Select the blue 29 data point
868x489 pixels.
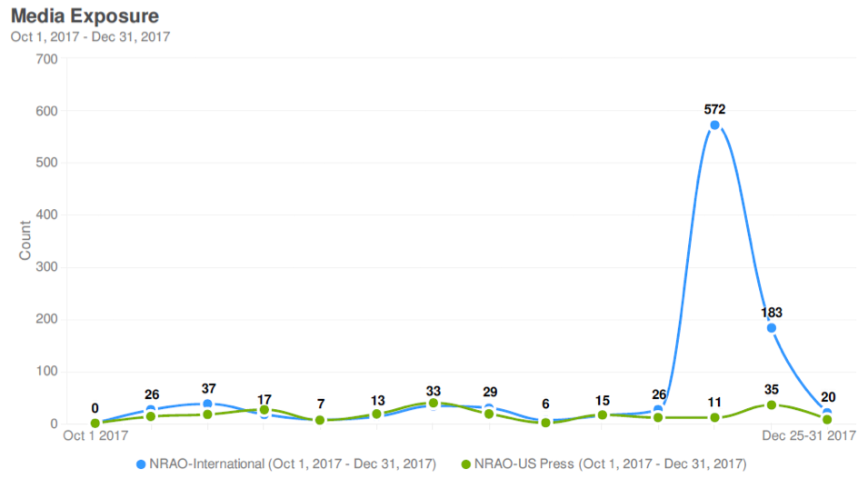pyautogui.click(x=489, y=408)
